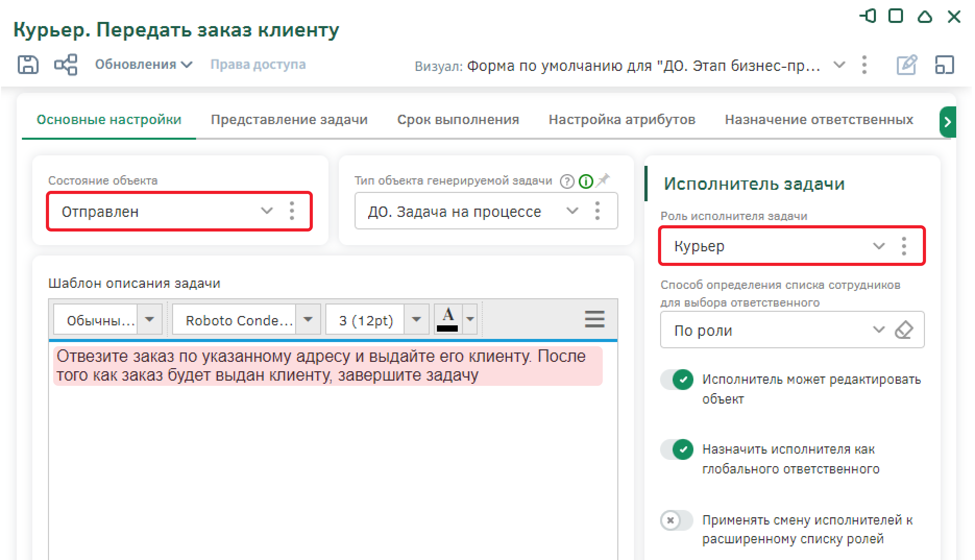Screen dimensions: 975x560
Task: Open the Настройка атрибутов tab
Action: pos(621,120)
